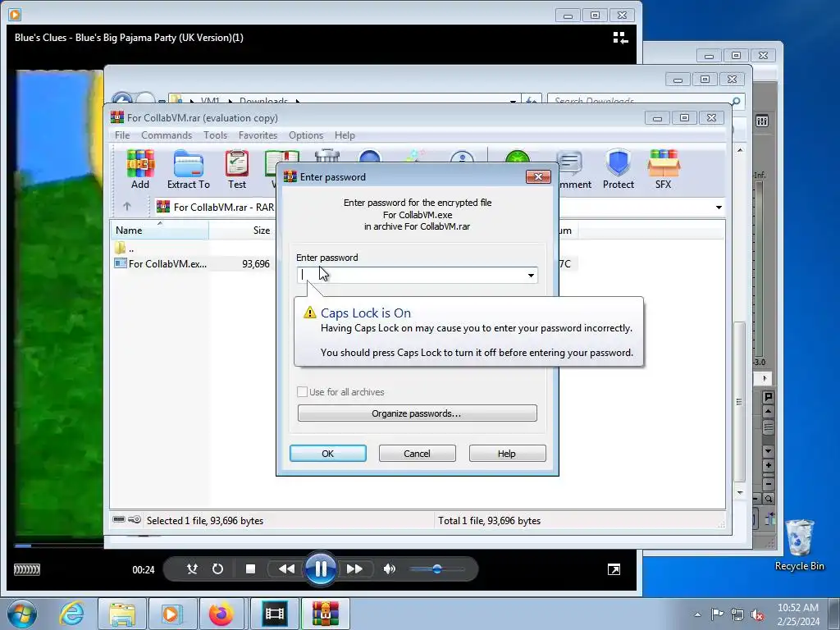Open Firefox from the taskbar
Screen dimensions: 840x630
(221, 614)
